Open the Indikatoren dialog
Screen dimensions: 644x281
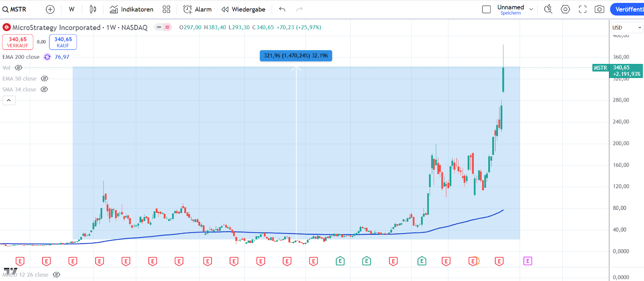click(x=132, y=9)
